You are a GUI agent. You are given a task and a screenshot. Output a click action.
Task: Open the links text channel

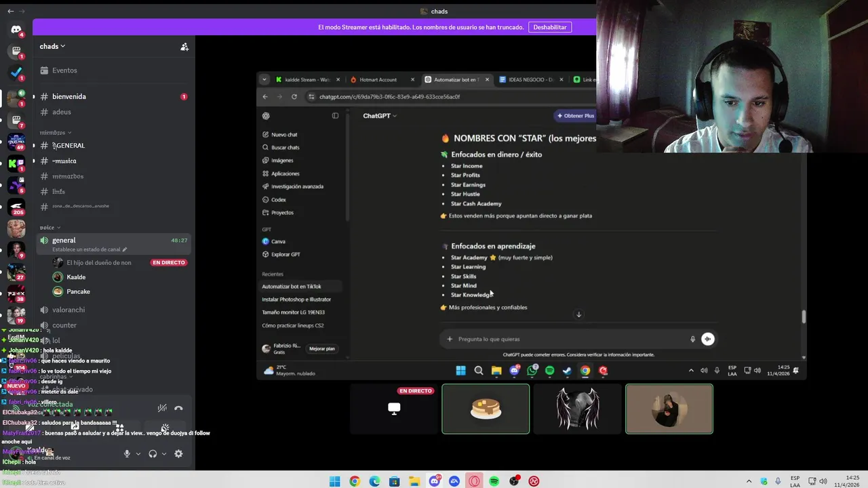tap(114, 192)
